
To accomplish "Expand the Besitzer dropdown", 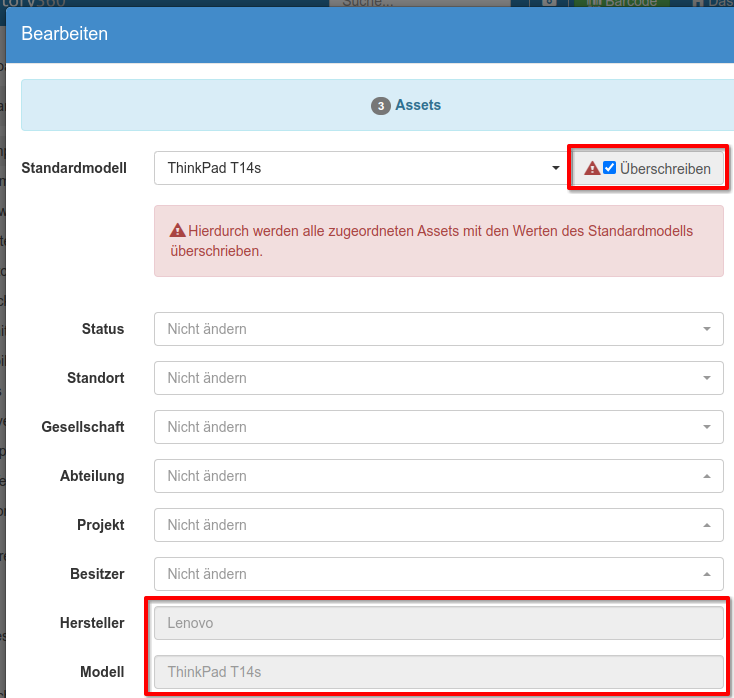I will click(438, 574).
